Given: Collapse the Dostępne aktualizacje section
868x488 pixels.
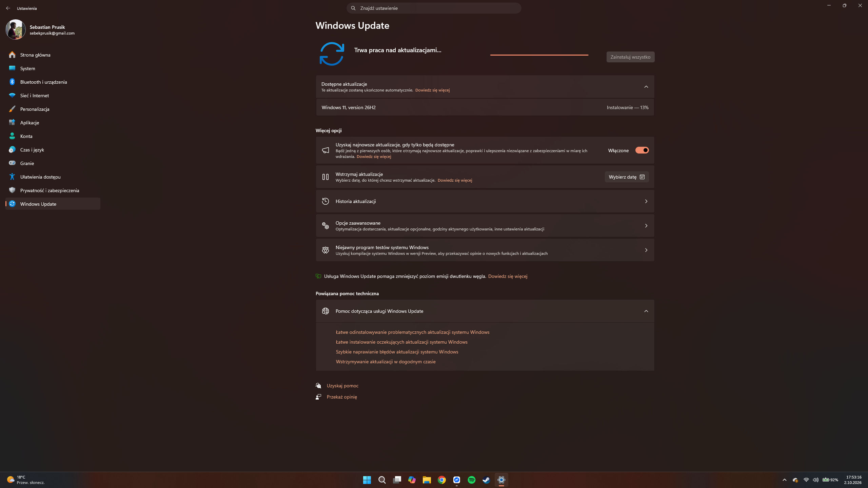Looking at the screenshot, I should [x=646, y=87].
